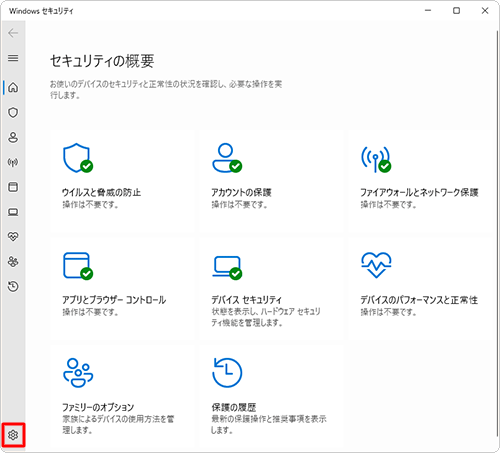The width and height of the screenshot is (500, 453).
Task: Maximize the Windows Security window
Action: point(456,11)
